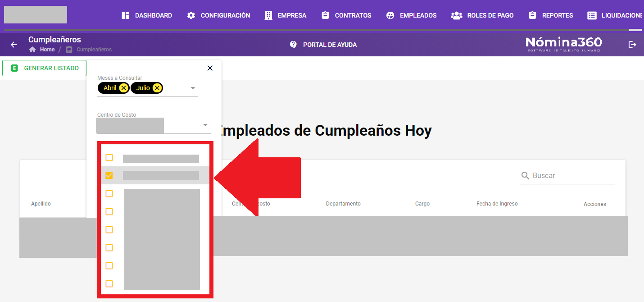Click Generar Listado button
Viewport: 644px width, 302px height.
(x=44, y=68)
